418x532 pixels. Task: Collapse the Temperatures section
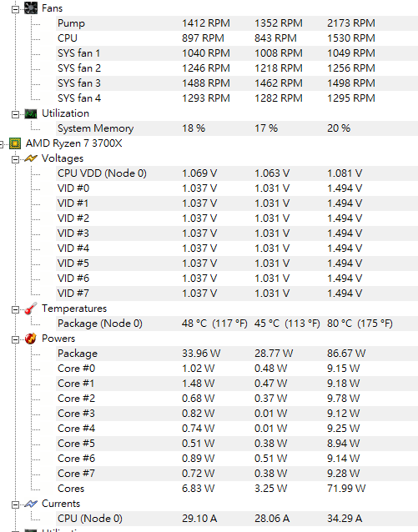coord(15,309)
